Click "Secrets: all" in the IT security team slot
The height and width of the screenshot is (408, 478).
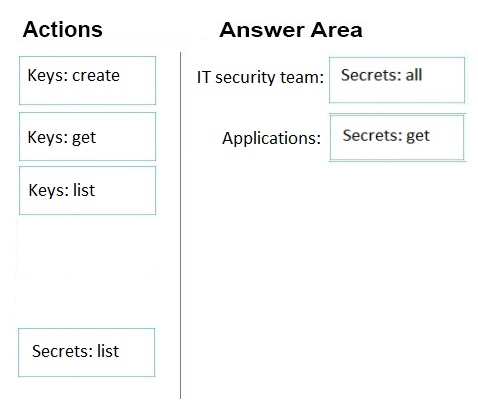click(x=397, y=80)
